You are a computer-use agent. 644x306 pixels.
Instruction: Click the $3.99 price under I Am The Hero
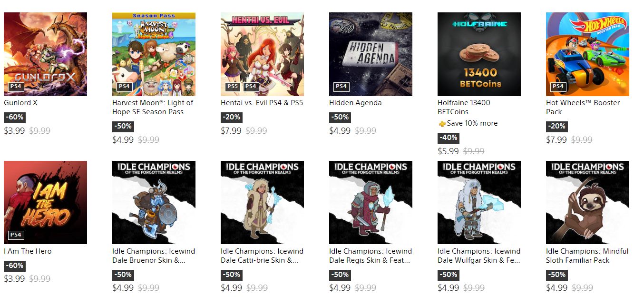[14, 279]
